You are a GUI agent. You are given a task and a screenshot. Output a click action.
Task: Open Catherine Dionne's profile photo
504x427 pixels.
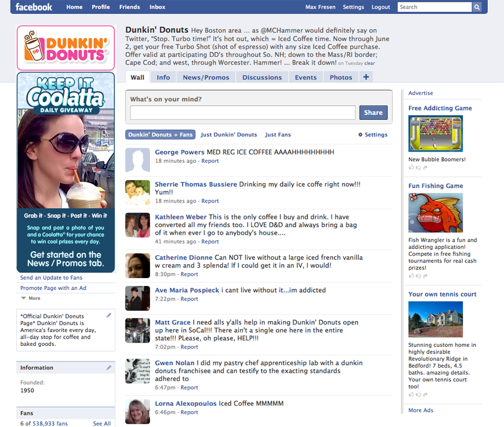coord(138,266)
